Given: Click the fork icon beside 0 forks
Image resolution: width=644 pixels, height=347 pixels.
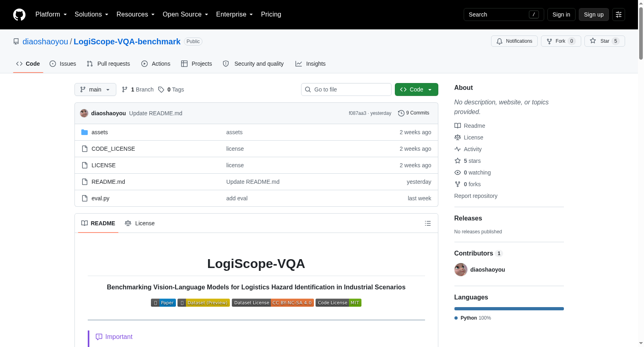Looking at the screenshot, I should [x=458, y=184].
